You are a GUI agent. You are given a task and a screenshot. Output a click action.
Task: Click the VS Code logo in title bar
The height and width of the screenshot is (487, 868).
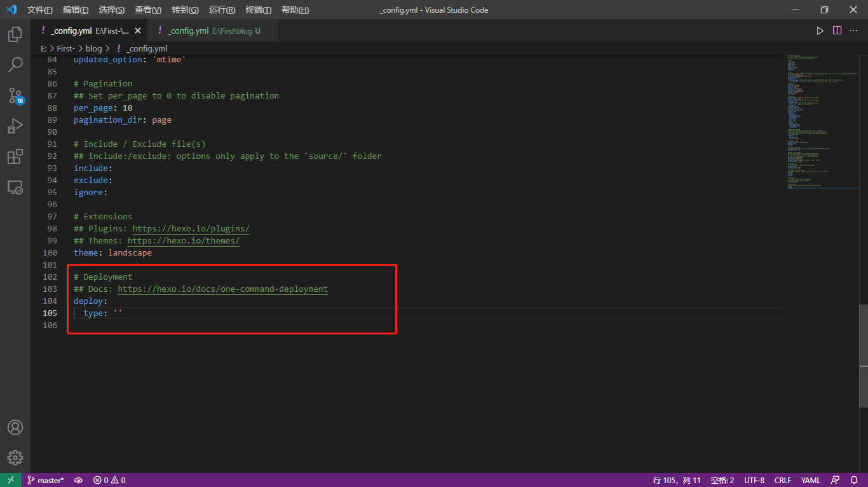pyautogui.click(x=11, y=10)
